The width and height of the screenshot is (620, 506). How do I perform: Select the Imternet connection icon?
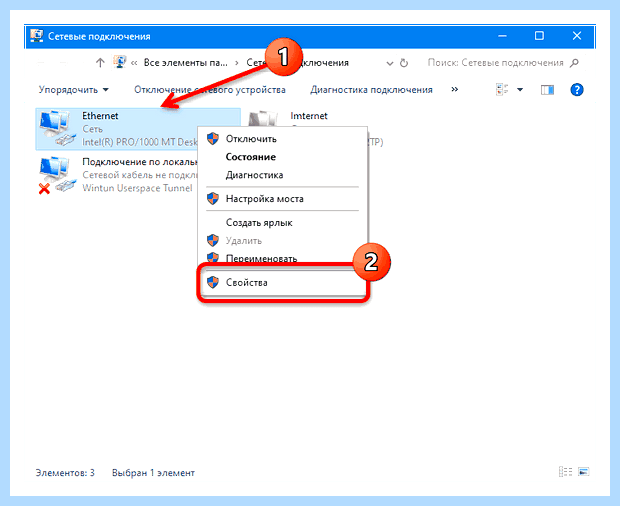point(263,119)
